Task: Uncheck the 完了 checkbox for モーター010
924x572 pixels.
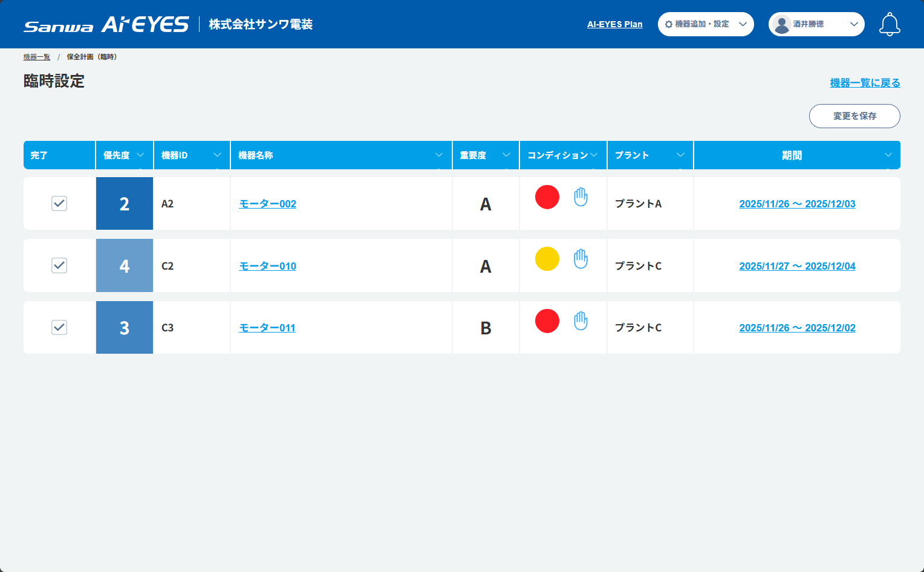Action: [59, 265]
